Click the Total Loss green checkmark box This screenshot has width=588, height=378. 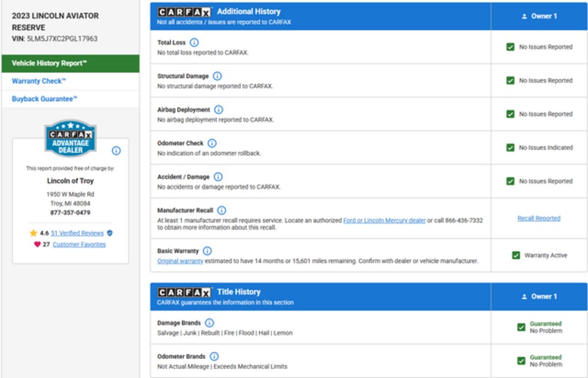[x=510, y=47]
